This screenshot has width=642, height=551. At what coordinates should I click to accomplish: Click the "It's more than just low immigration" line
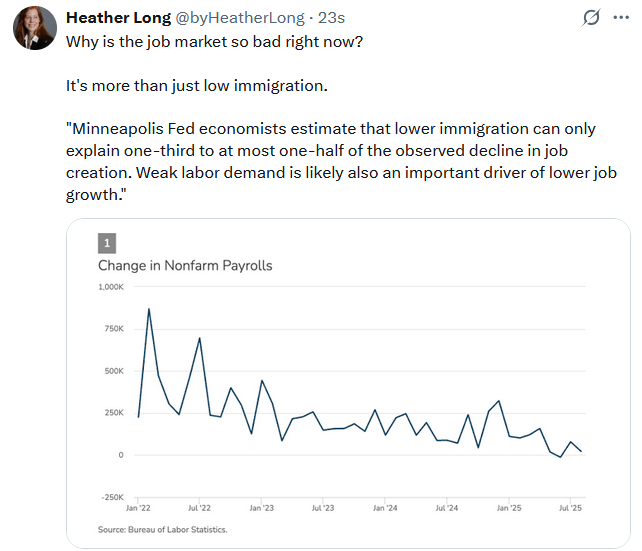coord(197,85)
